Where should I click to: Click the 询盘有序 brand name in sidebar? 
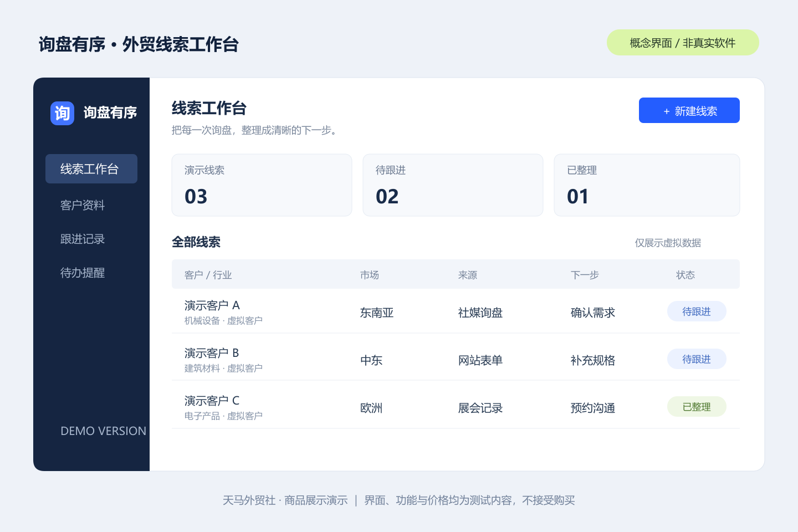point(110,112)
